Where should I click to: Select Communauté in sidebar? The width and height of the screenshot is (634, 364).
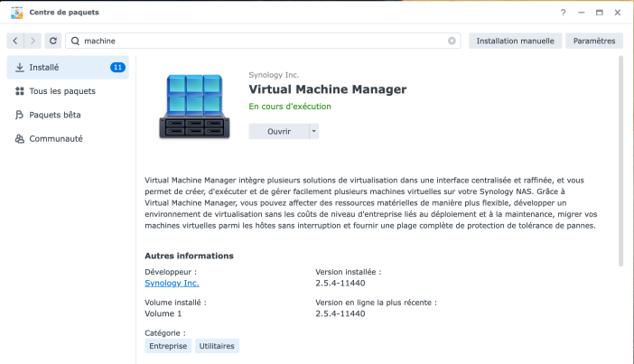(68, 139)
